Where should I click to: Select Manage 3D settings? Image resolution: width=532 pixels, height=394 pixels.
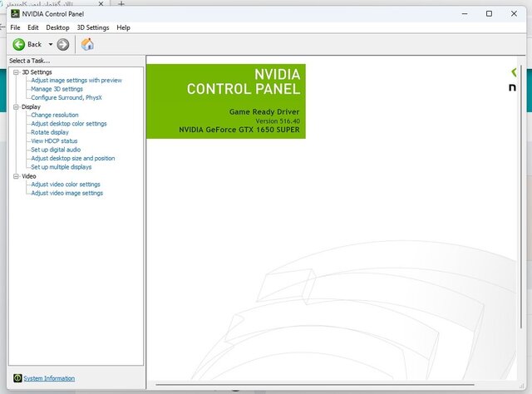click(57, 89)
